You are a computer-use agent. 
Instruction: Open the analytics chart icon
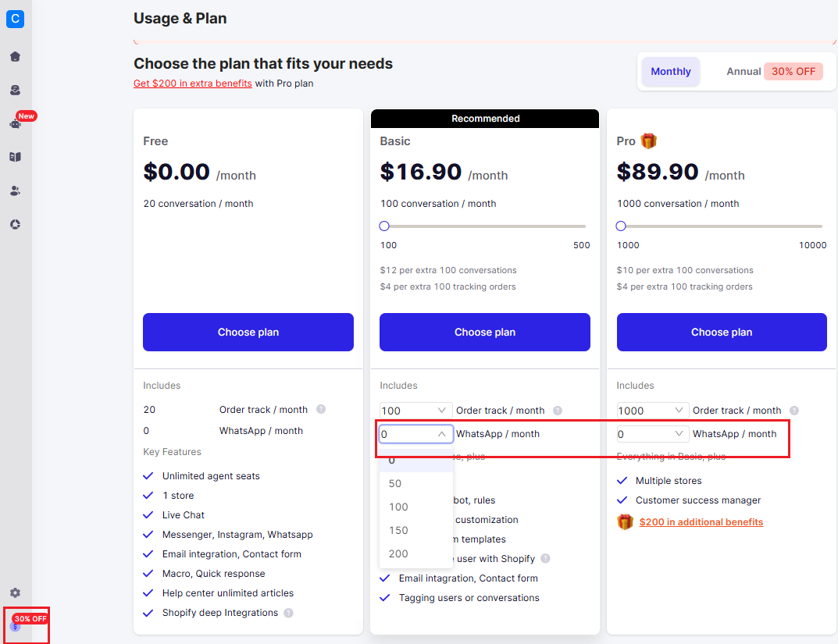tap(15, 224)
